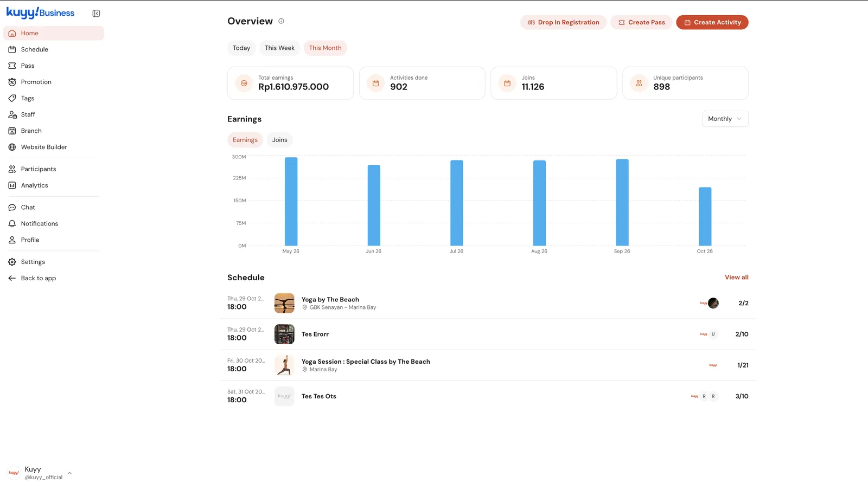Click the Jun 26 earnings bar
The height and width of the screenshot is (490, 868).
(374, 205)
